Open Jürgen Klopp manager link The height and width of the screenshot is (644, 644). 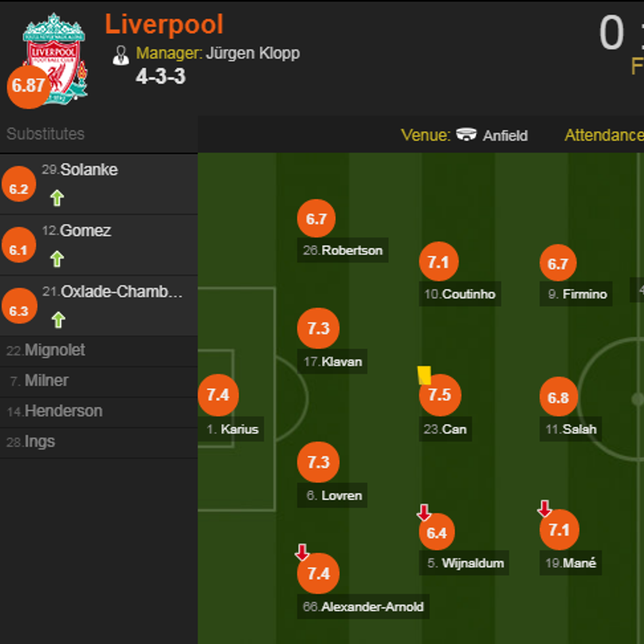(x=252, y=53)
